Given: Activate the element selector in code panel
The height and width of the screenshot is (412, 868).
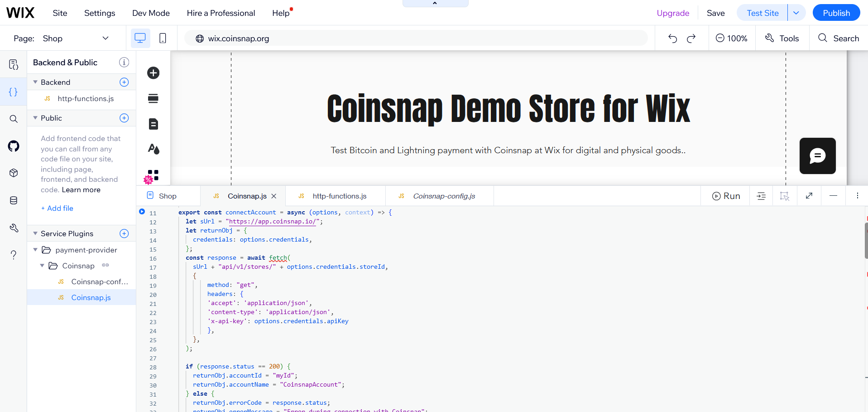Looking at the screenshot, I should pos(785,195).
